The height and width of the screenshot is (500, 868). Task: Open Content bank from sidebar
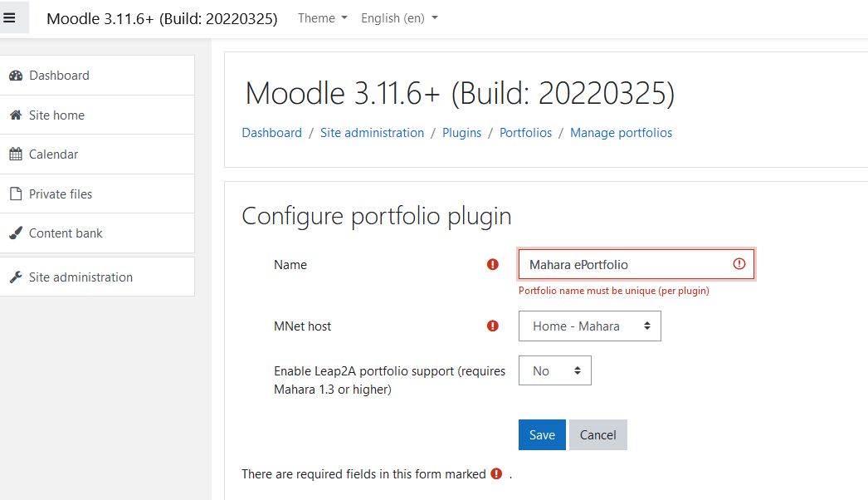pyautogui.click(x=97, y=233)
